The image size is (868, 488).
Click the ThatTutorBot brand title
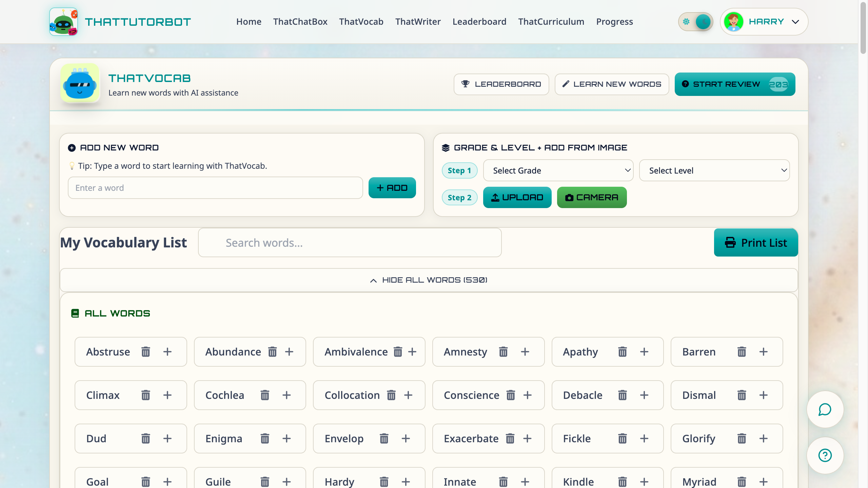[138, 22]
